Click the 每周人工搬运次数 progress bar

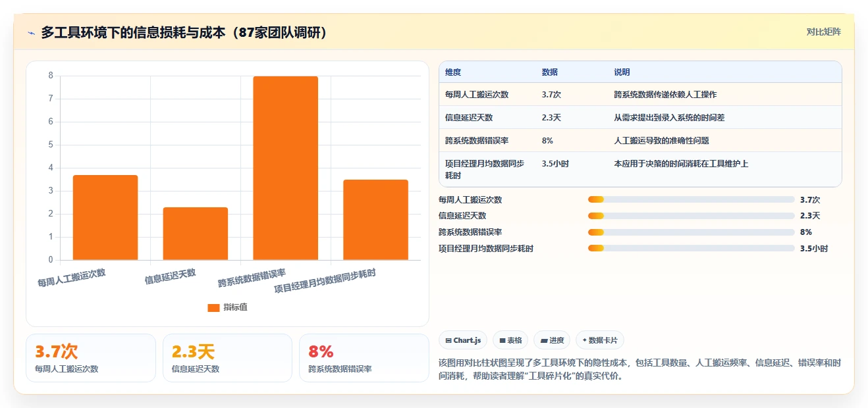click(x=691, y=199)
